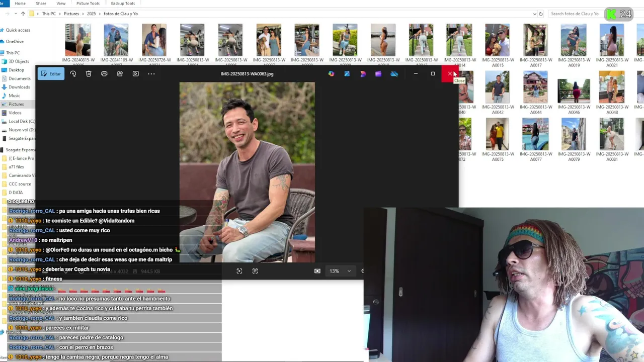Open the Picture Tools ribbon tab
The width and height of the screenshot is (644, 362).
[x=88, y=4]
